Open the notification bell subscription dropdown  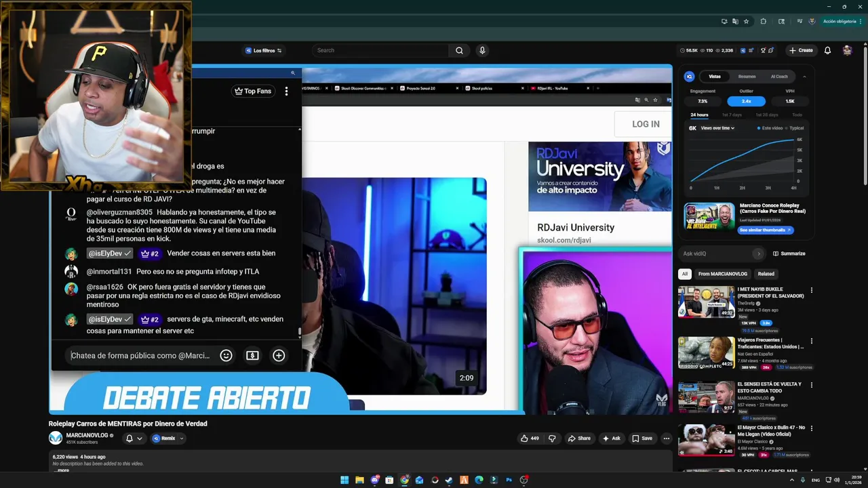pos(134,439)
